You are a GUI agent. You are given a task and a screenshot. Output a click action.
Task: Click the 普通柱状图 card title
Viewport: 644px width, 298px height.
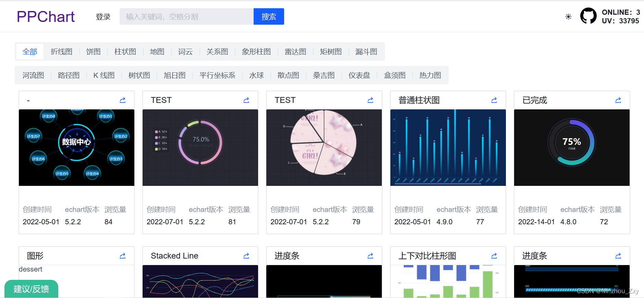(419, 100)
